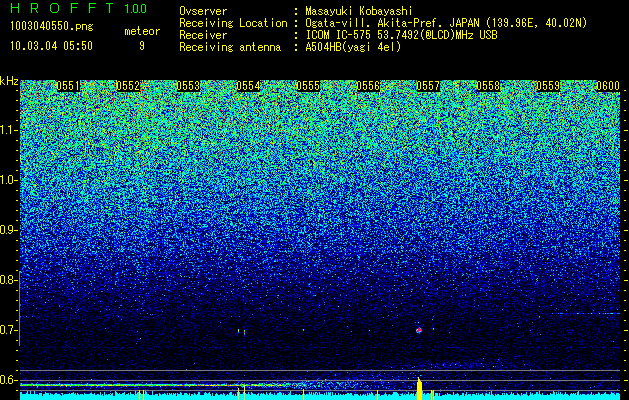Screen dimensions: 629x400
Task: Click the 'meteor' count label
Action: (x=142, y=31)
